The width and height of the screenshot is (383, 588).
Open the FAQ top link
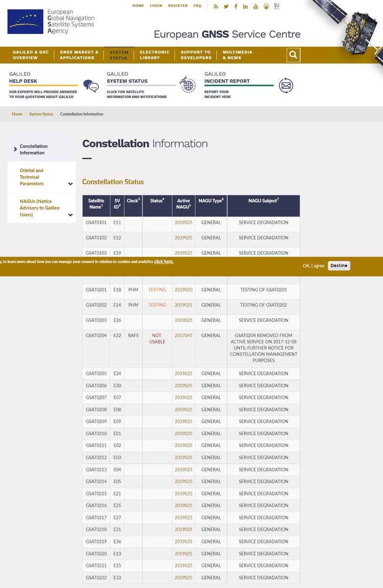pos(197,6)
